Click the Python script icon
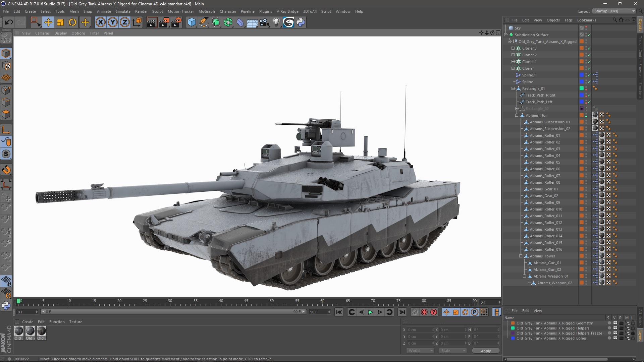 (x=301, y=22)
